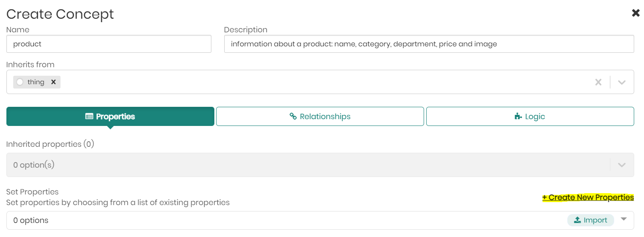Switch to the Relationships tab

320,117
